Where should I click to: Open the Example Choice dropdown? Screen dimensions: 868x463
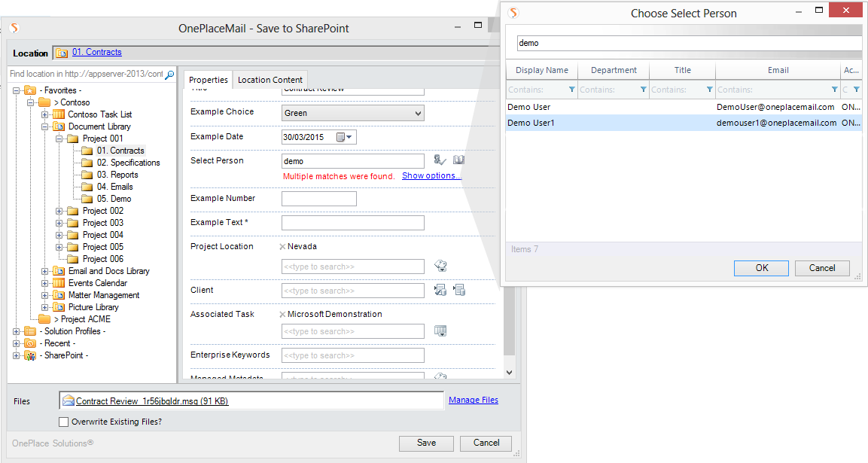(419, 114)
